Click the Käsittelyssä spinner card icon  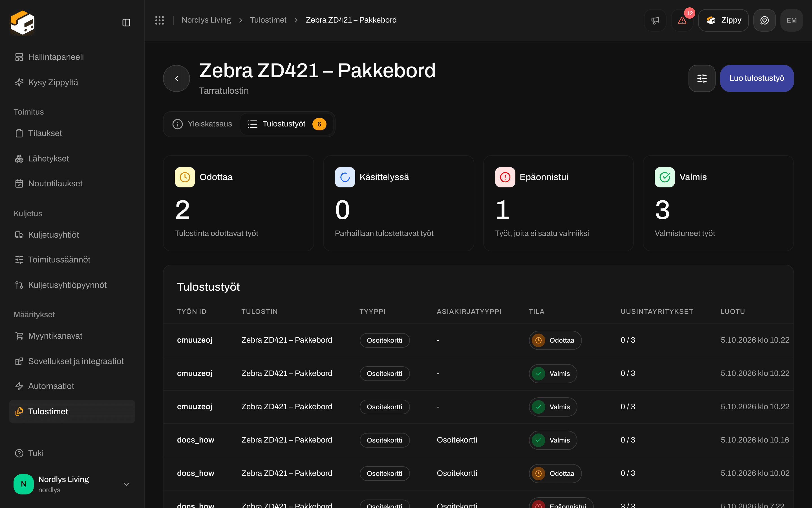point(345,177)
